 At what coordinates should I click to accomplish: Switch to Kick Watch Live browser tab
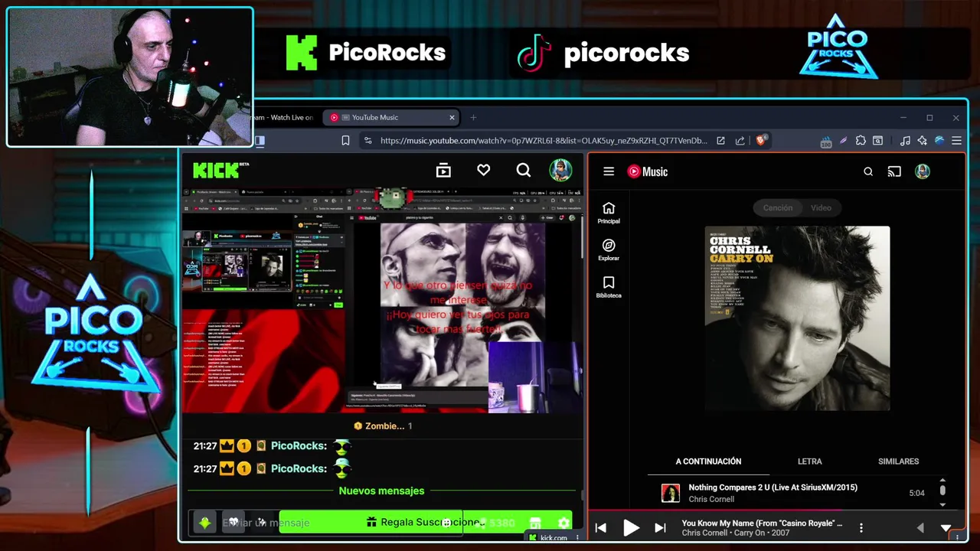[x=285, y=117]
